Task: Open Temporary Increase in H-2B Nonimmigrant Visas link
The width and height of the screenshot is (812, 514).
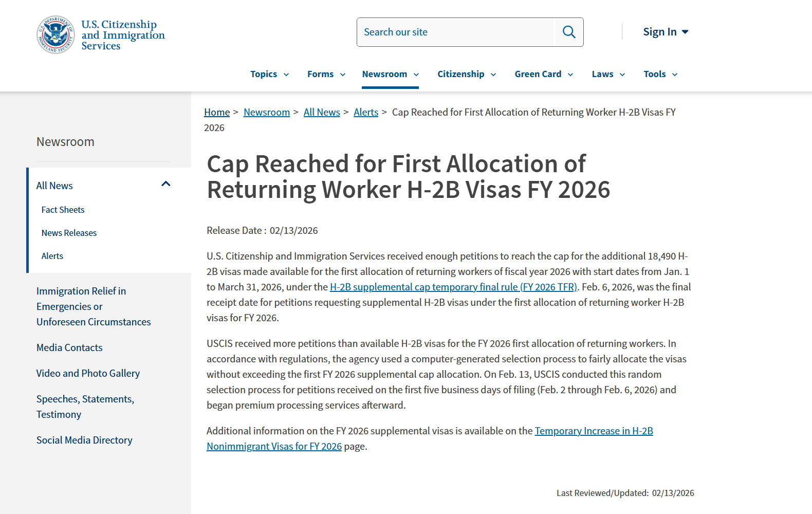Action: pos(594,431)
